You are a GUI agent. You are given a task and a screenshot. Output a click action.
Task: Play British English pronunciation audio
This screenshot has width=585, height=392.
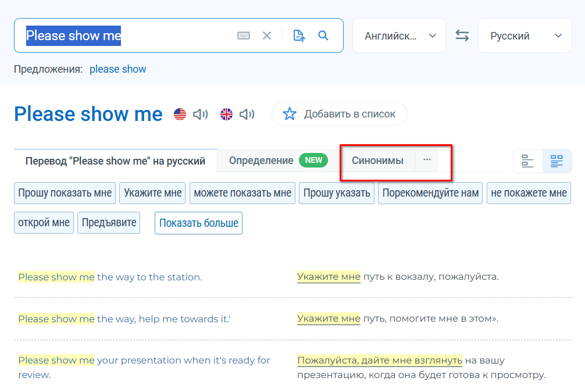click(x=247, y=114)
